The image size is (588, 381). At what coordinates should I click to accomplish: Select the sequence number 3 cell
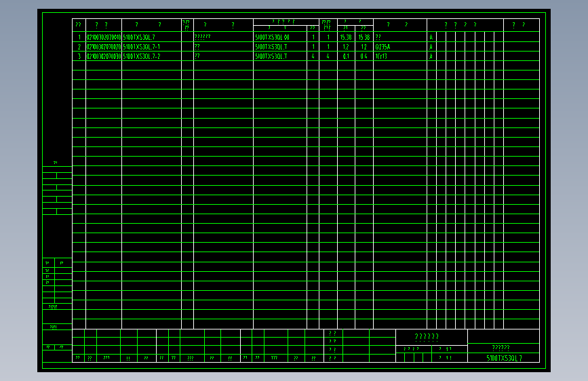click(x=79, y=56)
